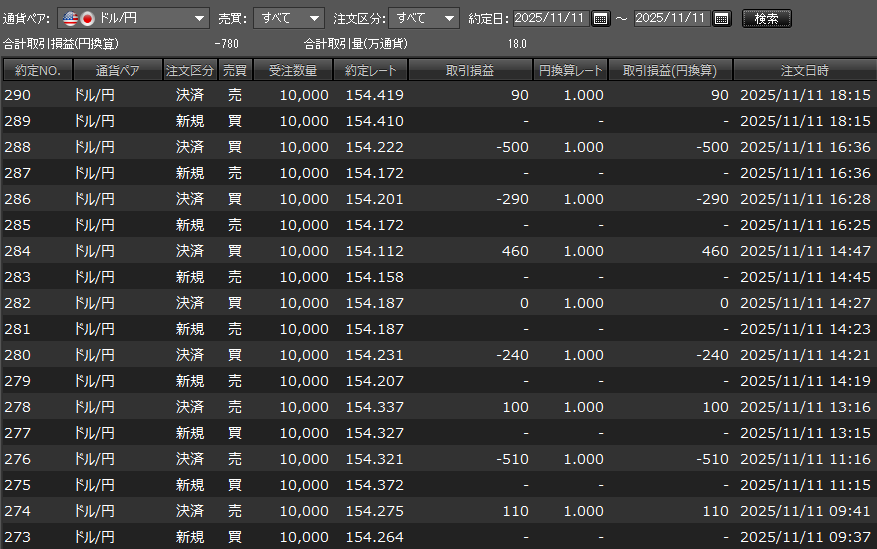Sort by the 取引損益 column header
The image size is (877, 549).
pos(470,71)
